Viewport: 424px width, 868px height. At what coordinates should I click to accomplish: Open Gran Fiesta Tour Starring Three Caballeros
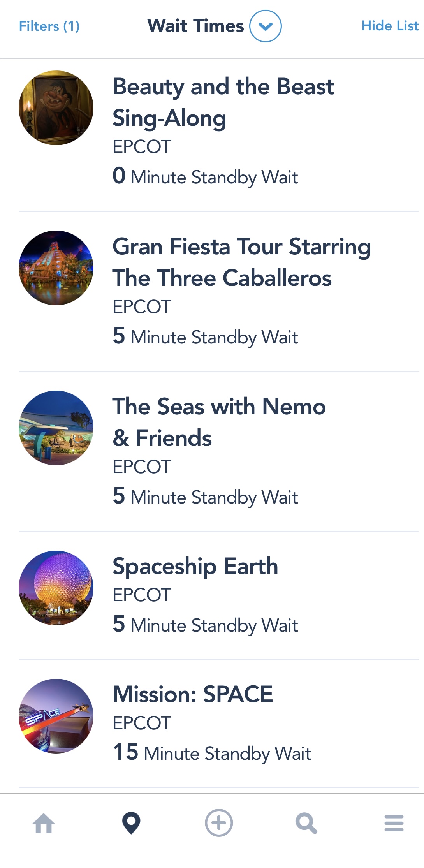[x=241, y=262]
